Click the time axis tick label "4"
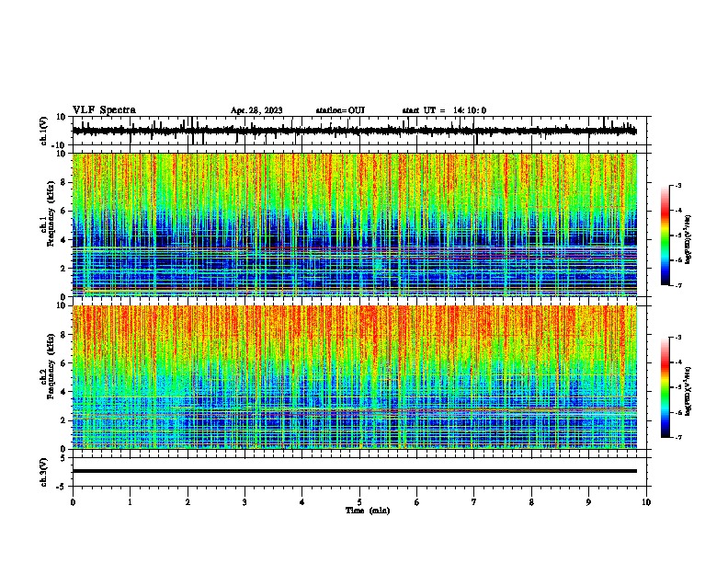Viewport: 728px width, 563px height. click(302, 502)
